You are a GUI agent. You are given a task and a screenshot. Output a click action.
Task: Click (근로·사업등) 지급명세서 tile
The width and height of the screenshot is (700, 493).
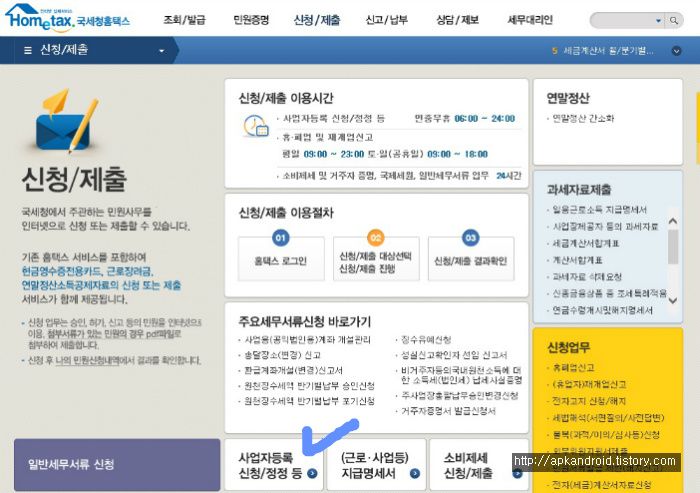point(376,465)
